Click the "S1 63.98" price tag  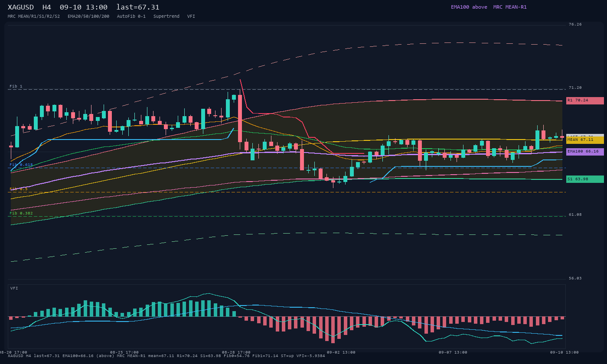pyautogui.click(x=585, y=179)
